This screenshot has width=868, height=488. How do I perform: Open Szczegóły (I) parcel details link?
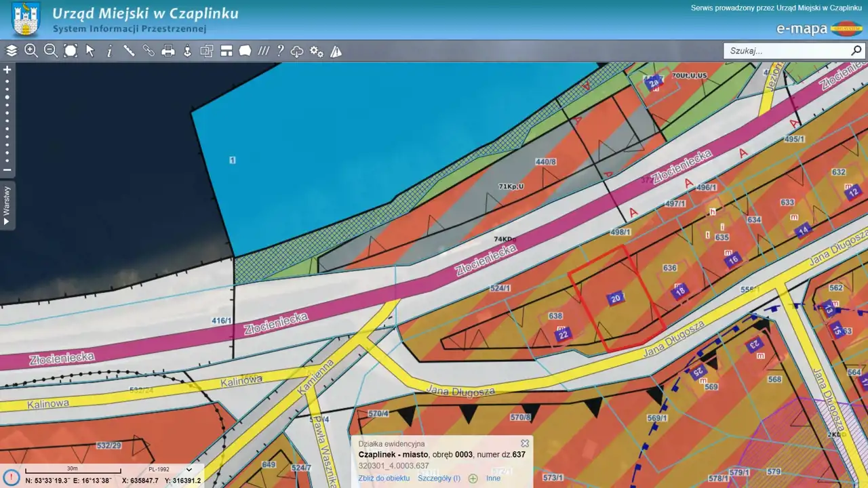439,479
